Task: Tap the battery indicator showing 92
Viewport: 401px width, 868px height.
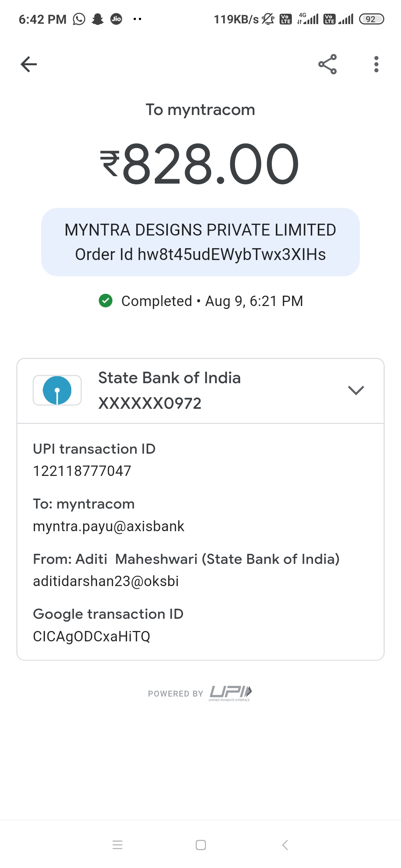Action: 371,19
